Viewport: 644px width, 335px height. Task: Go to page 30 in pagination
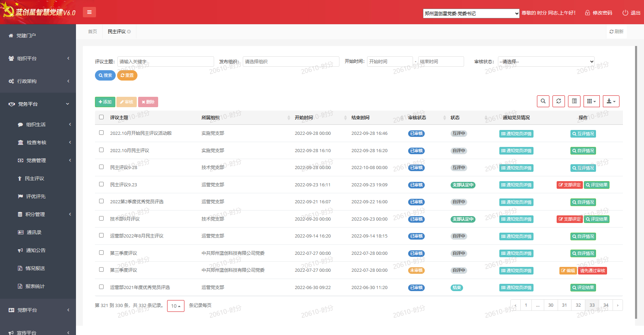pyautogui.click(x=551, y=305)
